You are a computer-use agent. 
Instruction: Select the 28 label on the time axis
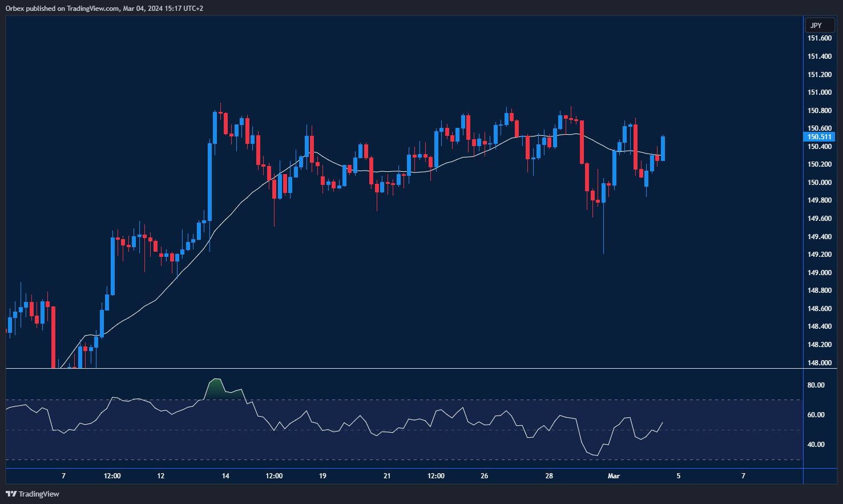click(x=549, y=475)
